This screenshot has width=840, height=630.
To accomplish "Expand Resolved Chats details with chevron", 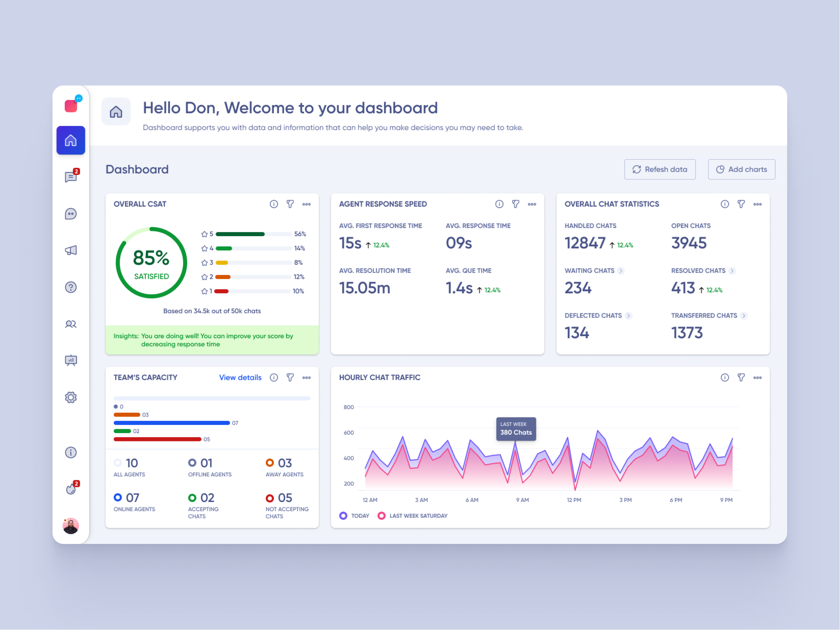I will (x=732, y=271).
